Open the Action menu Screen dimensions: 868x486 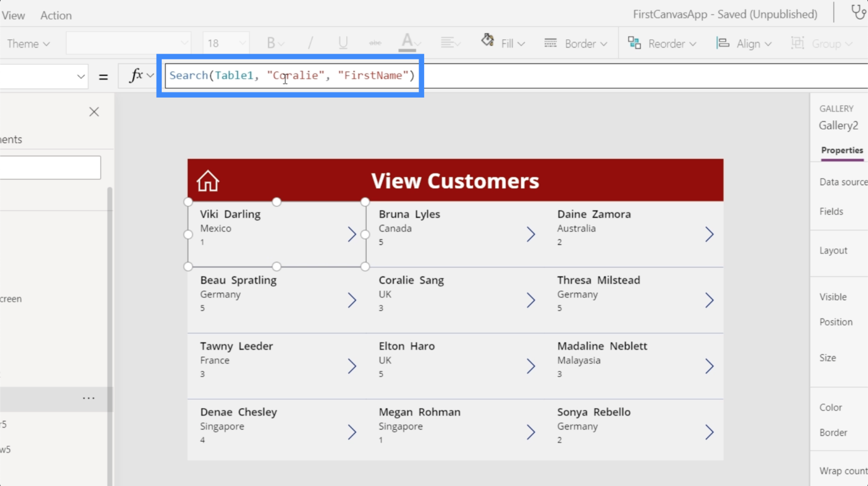pos(56,15)
